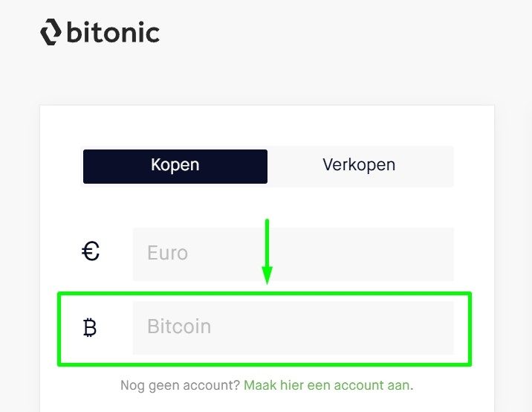Click the 'Verkopen' label text
This screenshot has width=532, height=412.
pyautogui.click(x=359, y=164)
